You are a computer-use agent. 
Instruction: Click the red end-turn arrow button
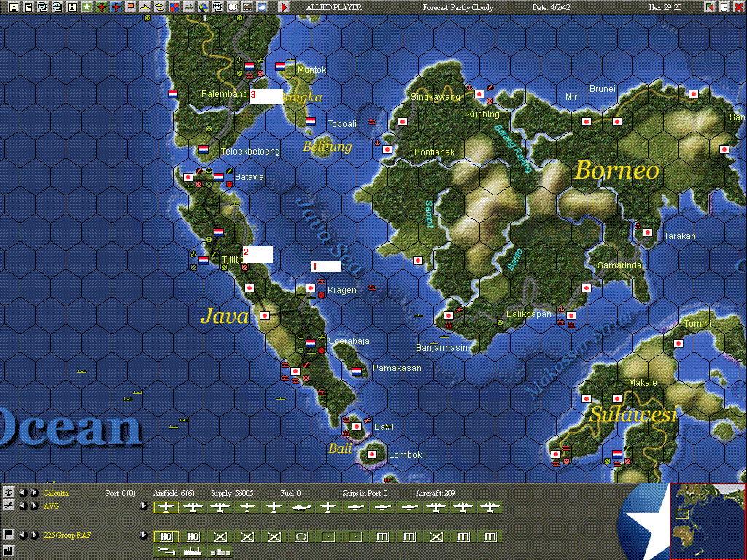284,7
